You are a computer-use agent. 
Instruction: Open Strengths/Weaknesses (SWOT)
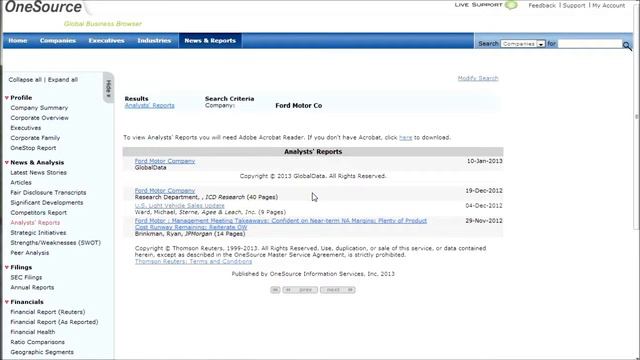pyautogui.click(x=56, y=243)
